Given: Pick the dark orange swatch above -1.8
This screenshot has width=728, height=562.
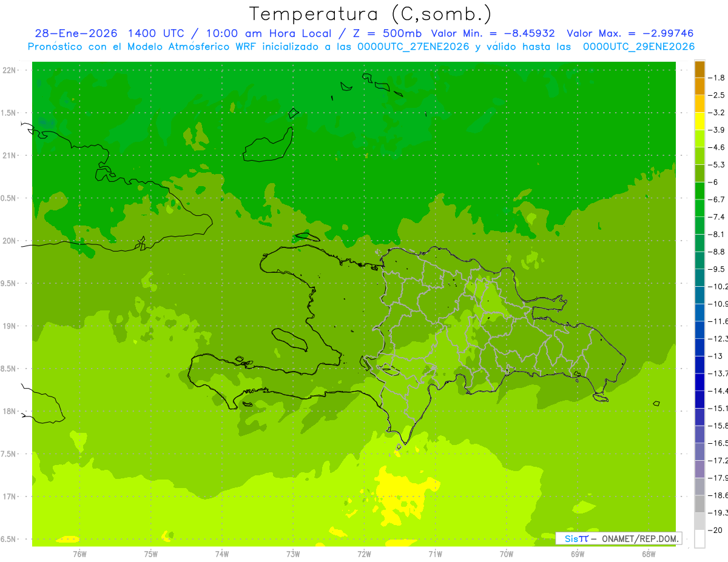Looking at the screenshot, I should [699, 69].
